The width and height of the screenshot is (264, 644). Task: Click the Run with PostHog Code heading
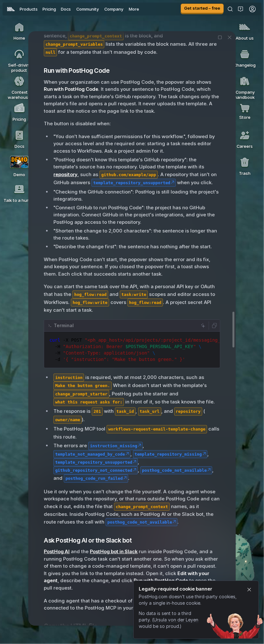coord(77,71)
